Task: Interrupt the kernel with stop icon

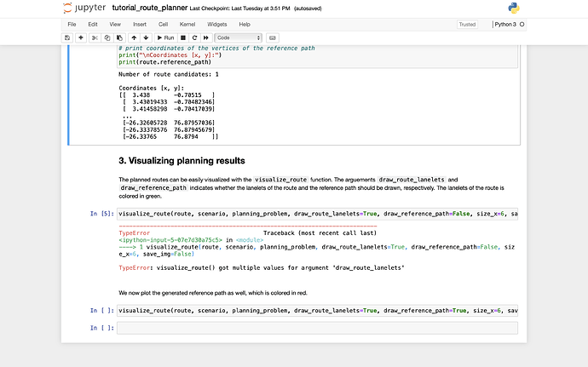Action: [x=182, y=38]
